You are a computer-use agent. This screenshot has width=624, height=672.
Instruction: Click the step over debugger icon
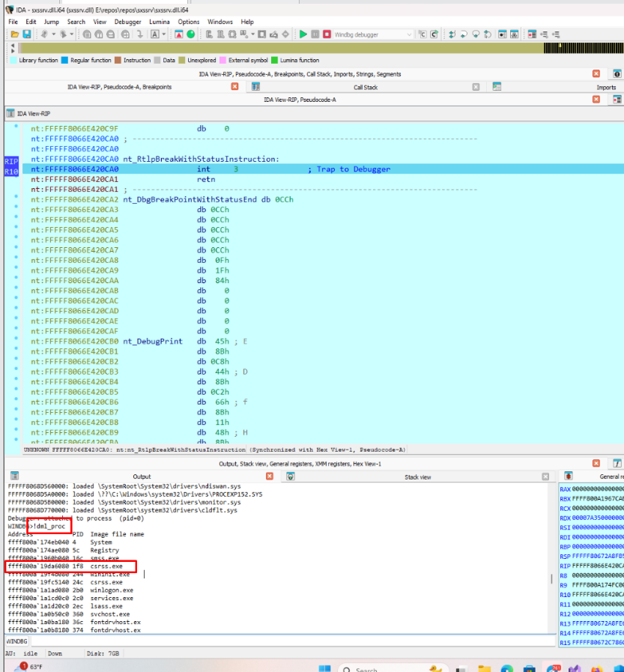(x=464, y=34)
